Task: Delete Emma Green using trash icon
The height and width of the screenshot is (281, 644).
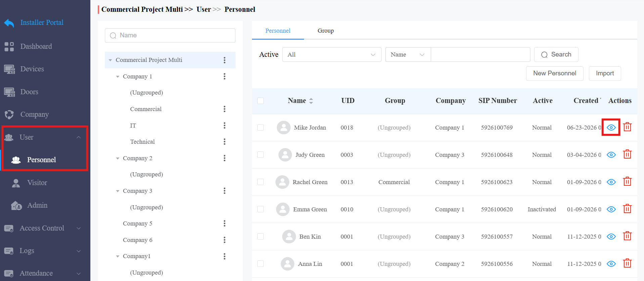Action: point(627,209)
